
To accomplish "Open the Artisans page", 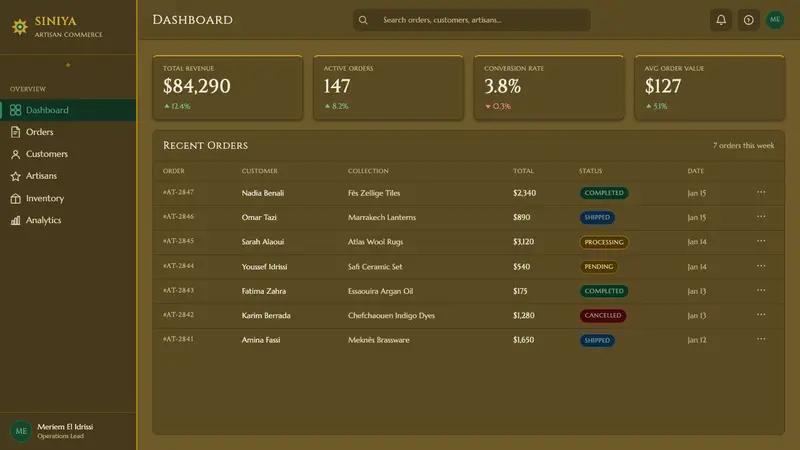I will pyautogui.click(x=68, y=176).
